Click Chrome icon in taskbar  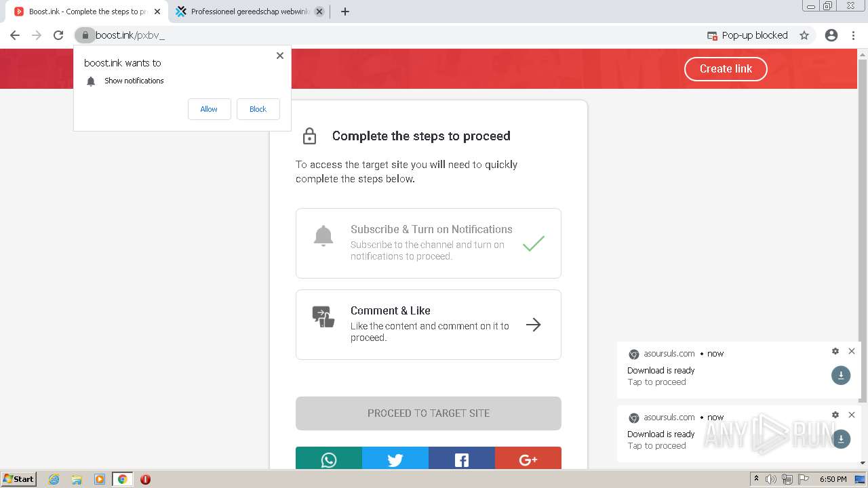pyautogui.click(x=122, y=479)
